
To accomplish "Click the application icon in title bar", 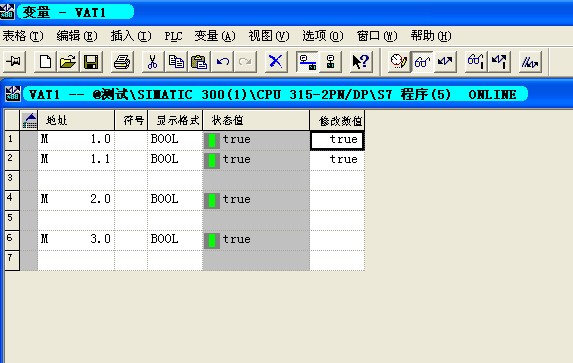I will (7, 11).
